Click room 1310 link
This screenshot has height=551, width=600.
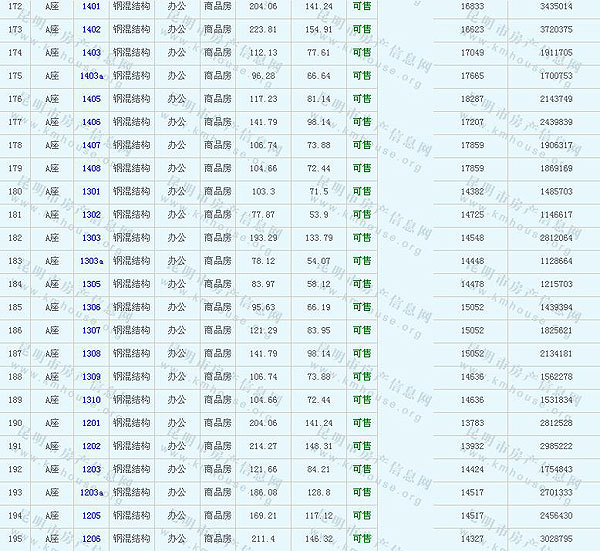coord(91,400)
